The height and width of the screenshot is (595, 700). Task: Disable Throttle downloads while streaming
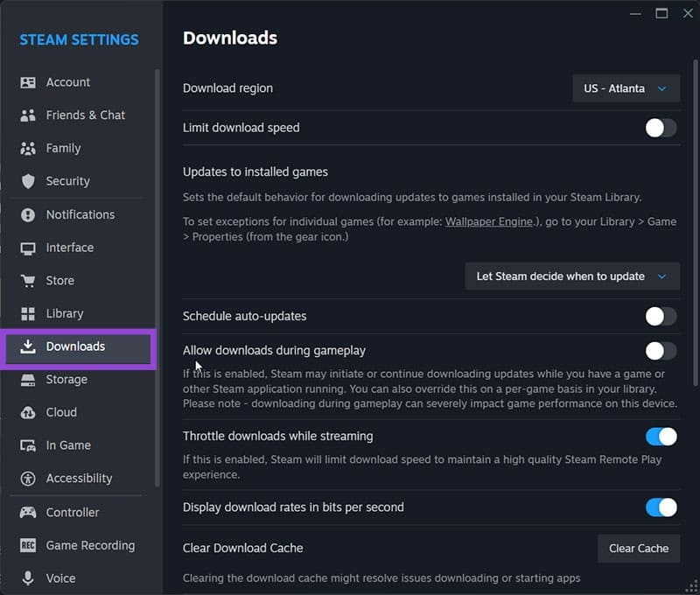pos(661,437)
